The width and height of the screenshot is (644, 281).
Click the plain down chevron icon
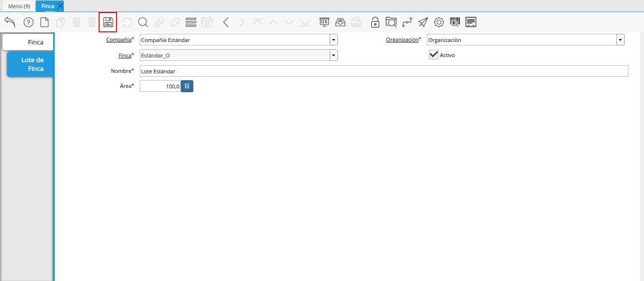click(290, 22)
